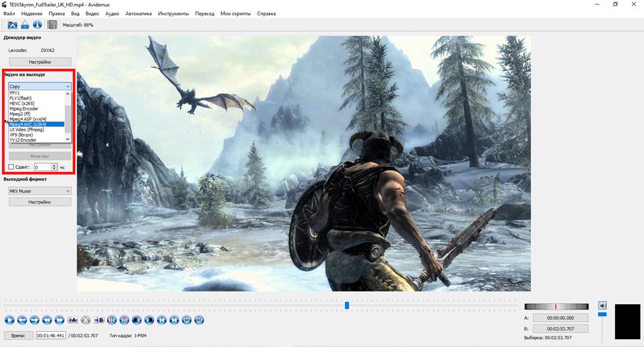Select YV12 Encoder option
Screen dimensions: 644x347
point(36,140)
